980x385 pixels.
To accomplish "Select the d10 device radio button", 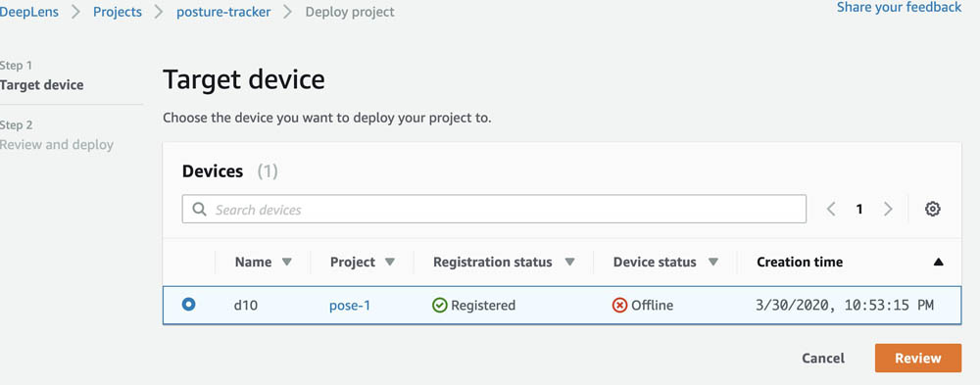I will coord(188,305).
